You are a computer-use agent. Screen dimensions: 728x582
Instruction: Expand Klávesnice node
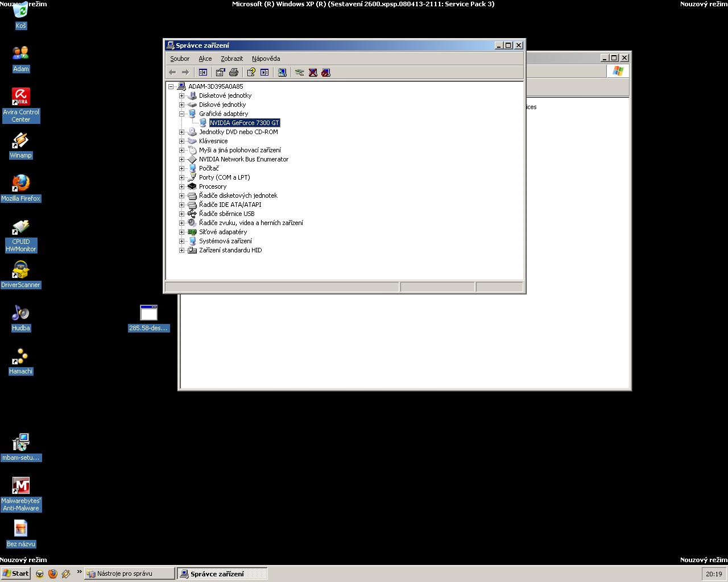(182, 141)
